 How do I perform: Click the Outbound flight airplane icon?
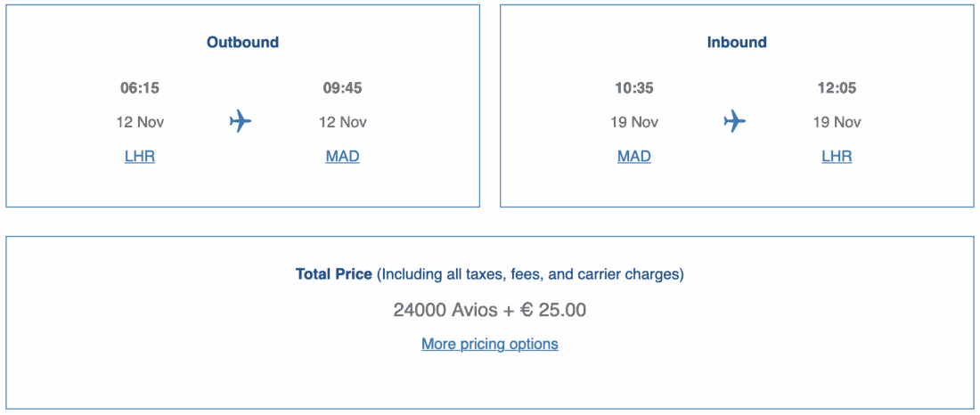pyautogui.click(x=241, y=121)
